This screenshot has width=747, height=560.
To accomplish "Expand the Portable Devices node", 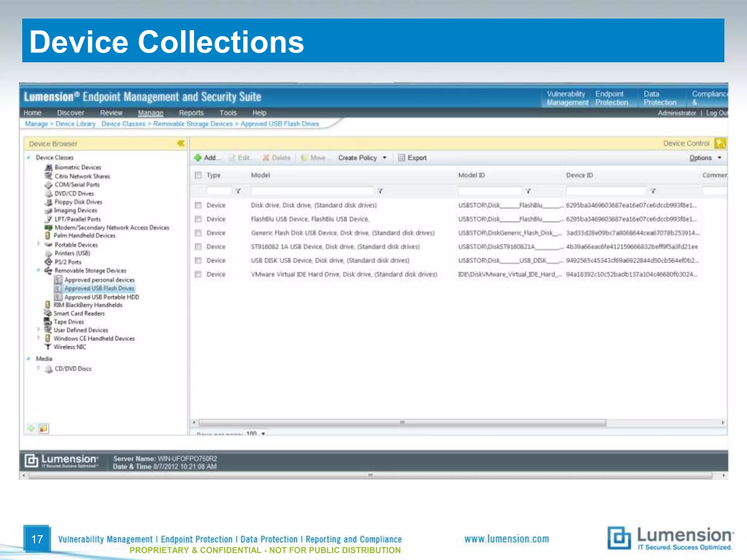I will click(39, 244).
